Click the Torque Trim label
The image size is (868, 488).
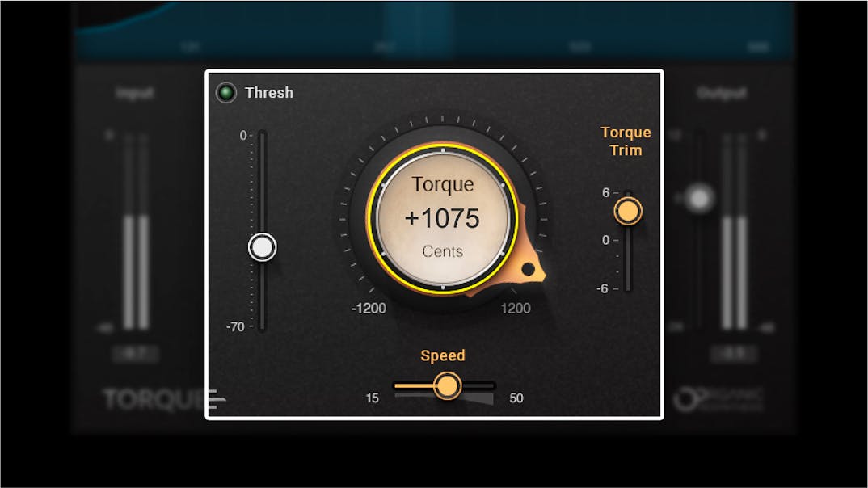[x=626, y=141]
